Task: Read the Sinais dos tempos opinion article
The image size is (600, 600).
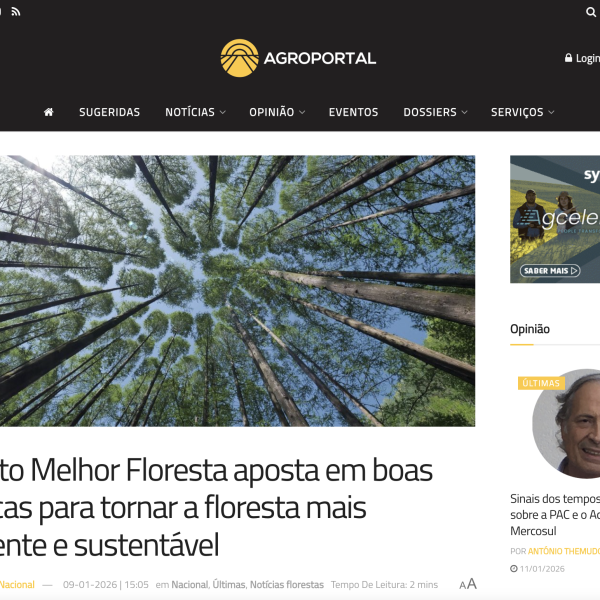Action: pyautogui.click(x=555, y=515)
